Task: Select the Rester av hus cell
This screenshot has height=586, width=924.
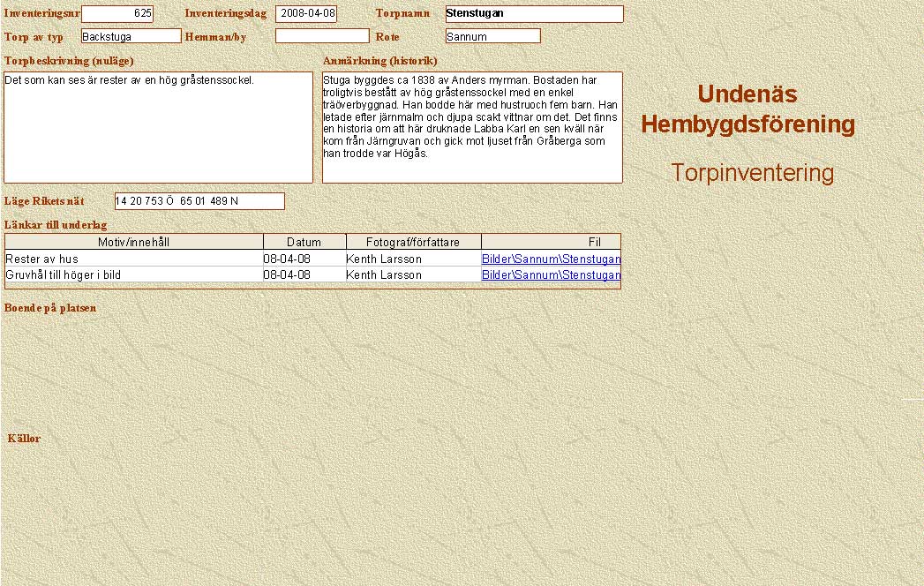Action: (x=132, y=259)
